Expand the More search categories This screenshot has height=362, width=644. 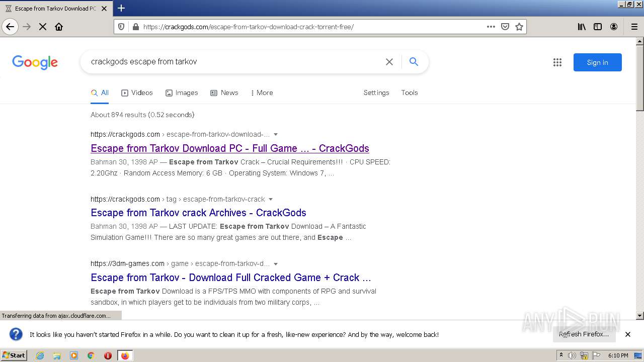262,93
